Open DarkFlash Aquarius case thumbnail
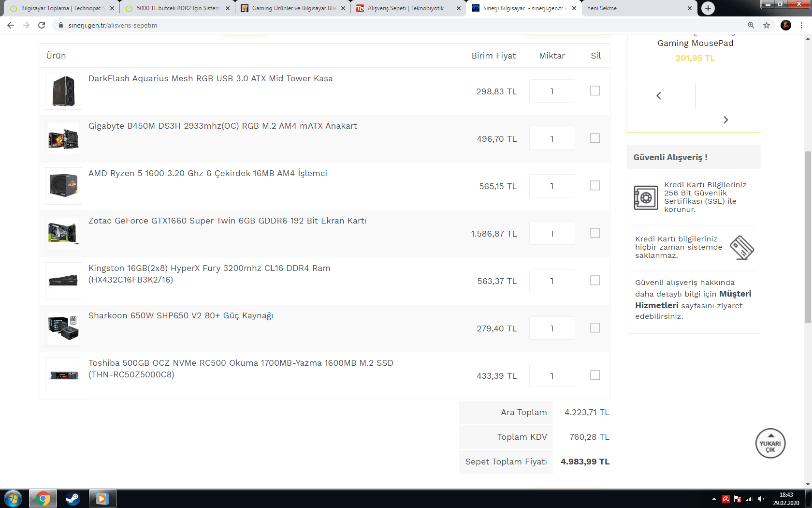This screenshot has height=508, width=812. [x=63, y=91]
